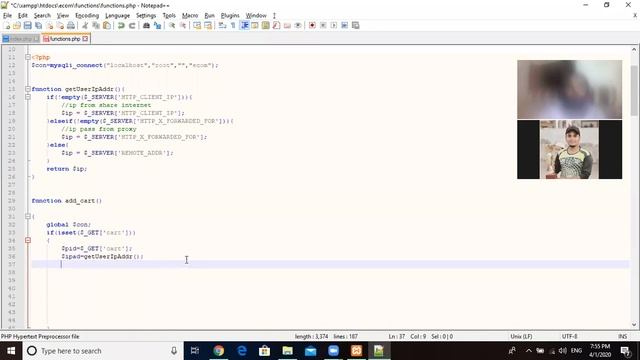
Task: Run macro multiple times icon
Action: tap(344, 25)
